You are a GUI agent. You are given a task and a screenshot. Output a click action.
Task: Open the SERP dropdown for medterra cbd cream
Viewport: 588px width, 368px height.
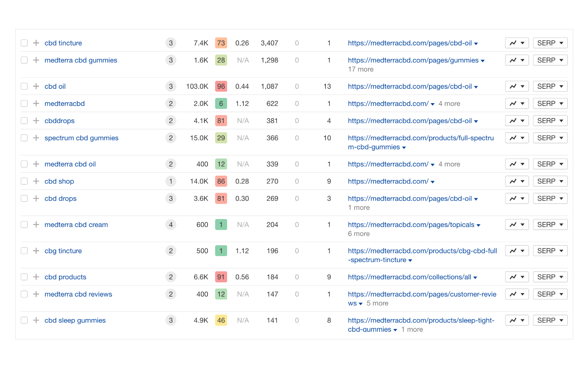point(550,225)
